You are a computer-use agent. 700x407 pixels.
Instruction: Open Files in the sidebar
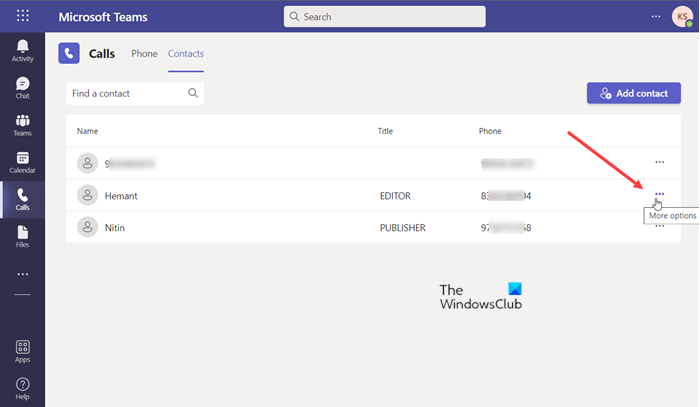[22, 237]
